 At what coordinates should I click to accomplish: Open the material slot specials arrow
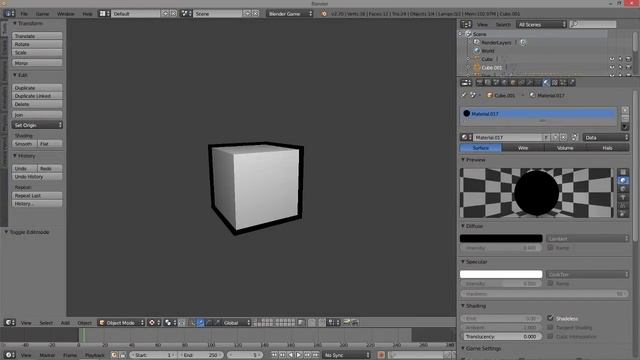point(625,127)
